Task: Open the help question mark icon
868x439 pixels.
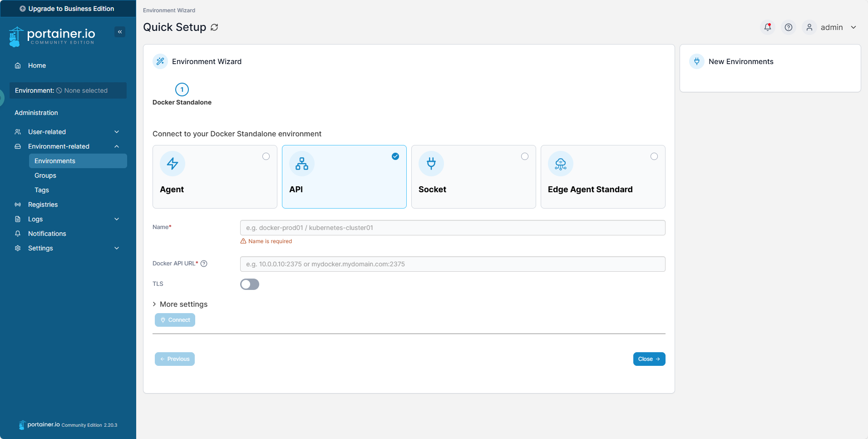Action: [x=789, y=27]
